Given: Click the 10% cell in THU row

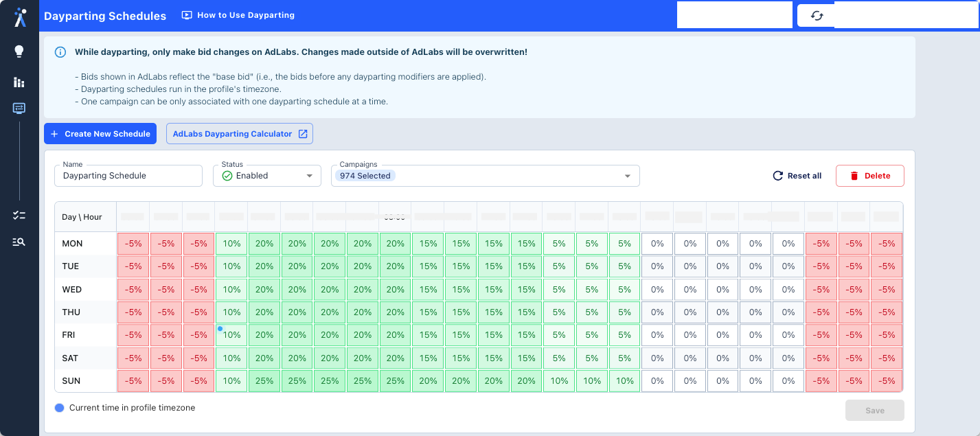Looking at the screenshot, I should point(231,312).
